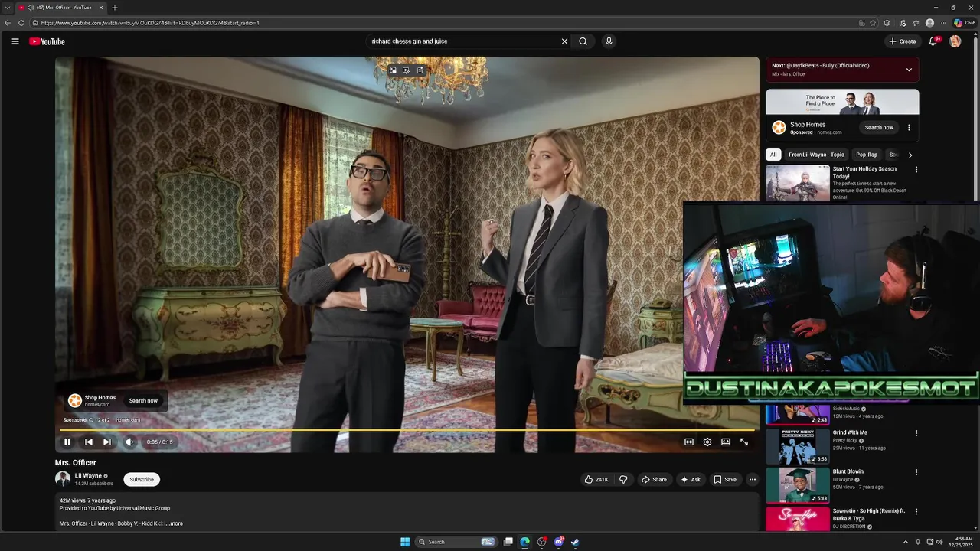This screenshot has height=551, width=980.
Task: Open options for Blunt Blowin
Action: point(916,472)
